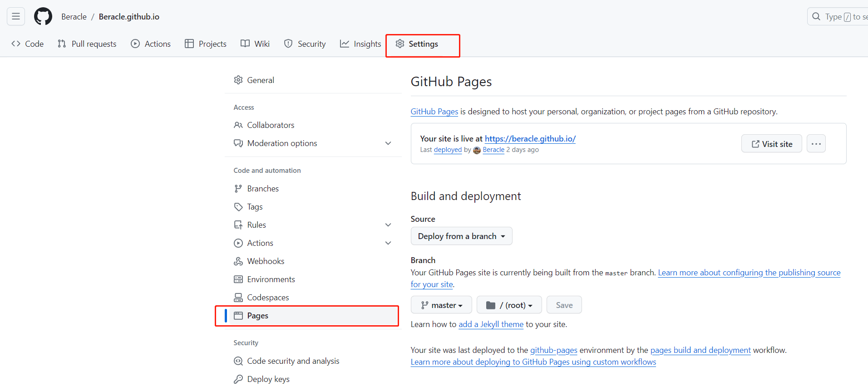Image resolution: width=868 pixels, height=386 pixels.
Task: Click 'Learn more about configuring the publishing source'
Action: pyautogui.click(x=750, y=273)
